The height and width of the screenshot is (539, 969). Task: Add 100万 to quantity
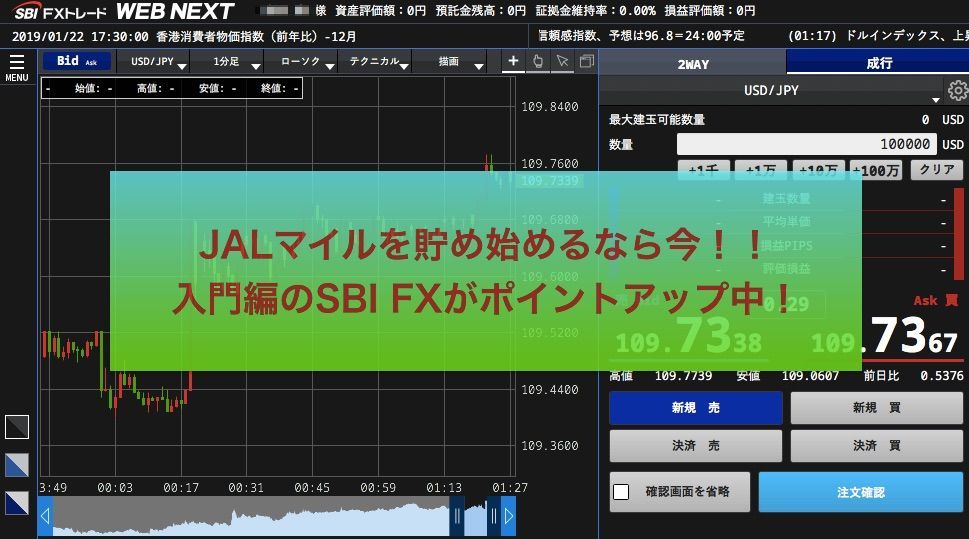tap(876, 169)
